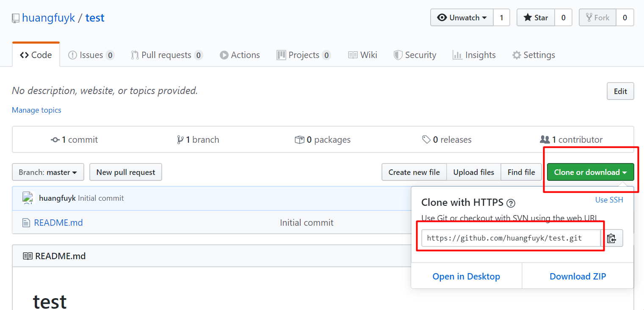Click the repository book icon beside huangfuyk
The height and width of the screenshot is (310, 644).
coord(16,18)
